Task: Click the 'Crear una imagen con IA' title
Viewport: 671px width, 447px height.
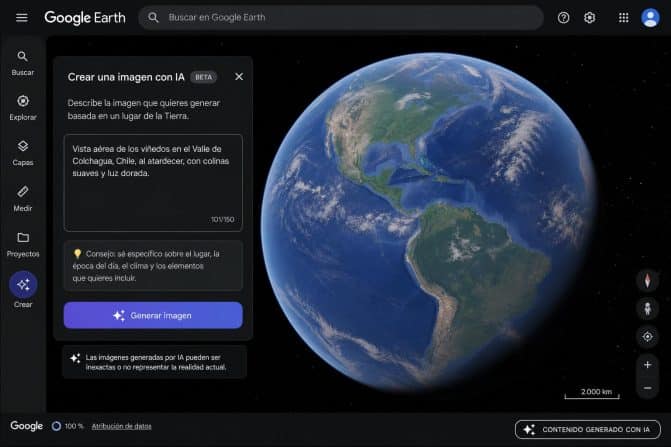Action: click(126, 77)
